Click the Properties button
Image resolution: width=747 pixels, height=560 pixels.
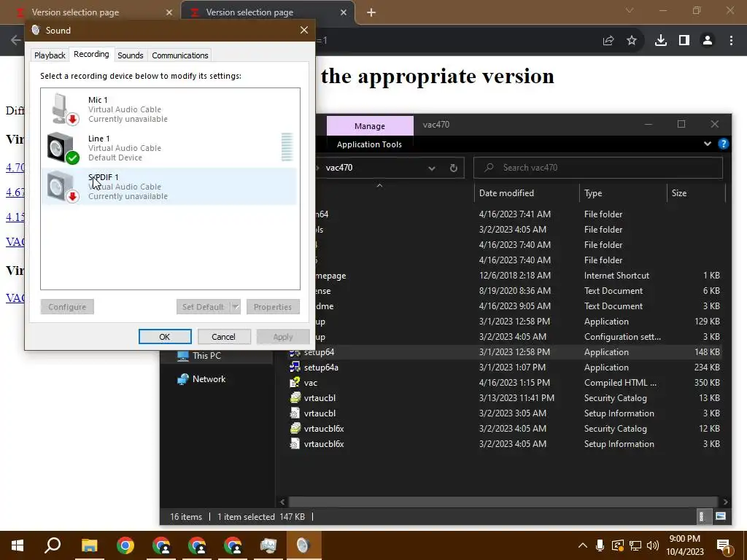273,307
